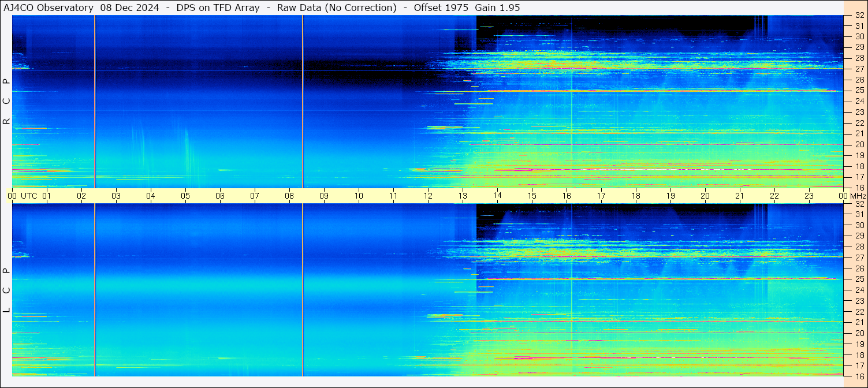Click the DPS on TFD Array label
Image resolution: width=868 pixels, height=388 pixels.
[x=218, y=8]
